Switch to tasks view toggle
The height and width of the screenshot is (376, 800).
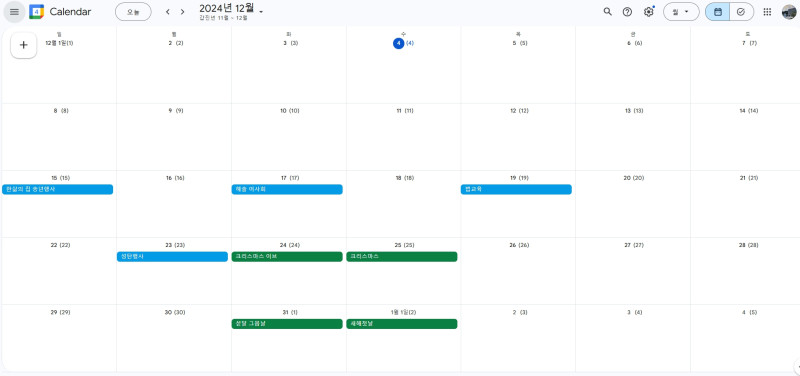tap(741, 12)
